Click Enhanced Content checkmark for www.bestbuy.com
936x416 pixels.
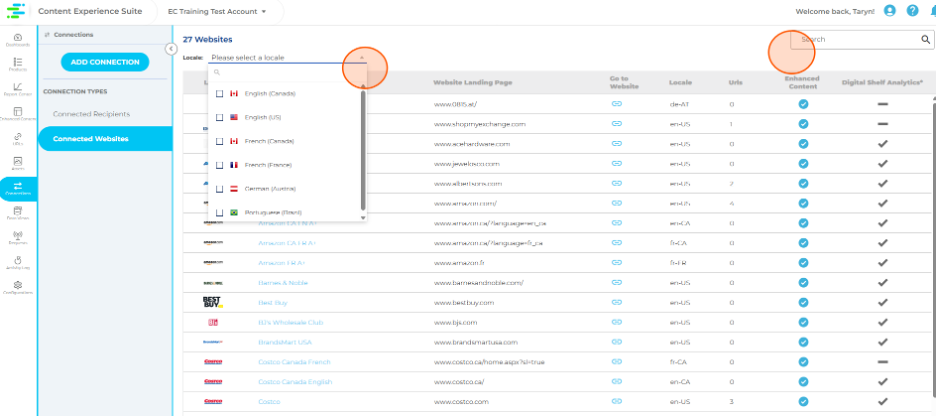[803, 303]
